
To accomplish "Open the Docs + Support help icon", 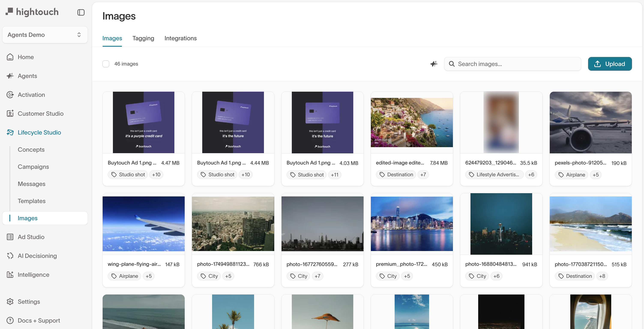I will [x=10, y=320].
